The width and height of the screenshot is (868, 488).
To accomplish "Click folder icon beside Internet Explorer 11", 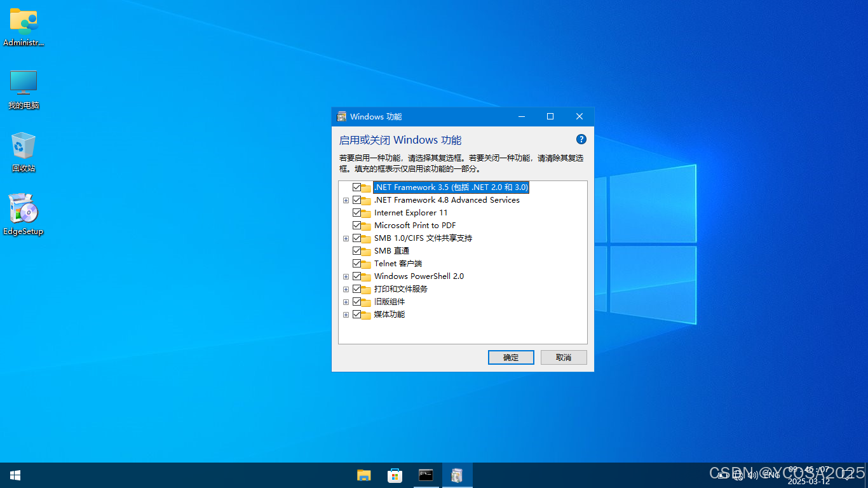I will pos(367,213).
